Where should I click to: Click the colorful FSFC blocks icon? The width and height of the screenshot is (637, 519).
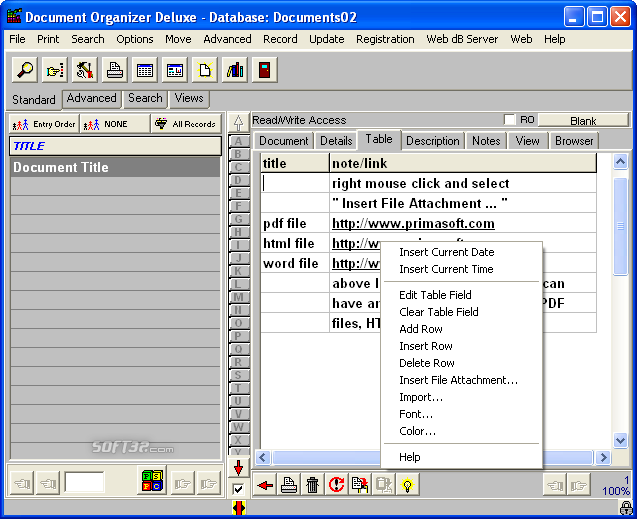pyautogui.click(x=152, y=480)
